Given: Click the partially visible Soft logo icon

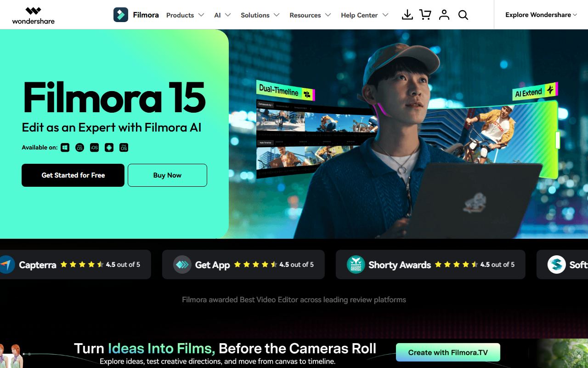Looking at the screenshot, I should (556, 264).
